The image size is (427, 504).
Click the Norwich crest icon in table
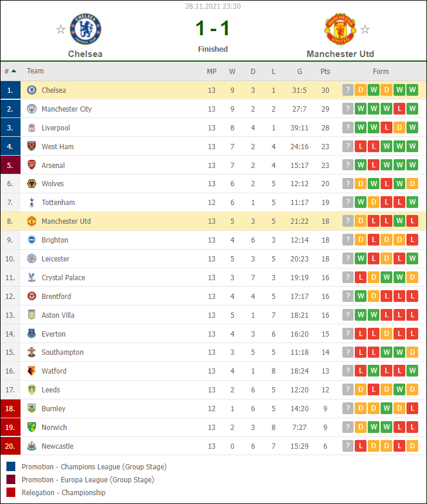click(x=32, y=427)
